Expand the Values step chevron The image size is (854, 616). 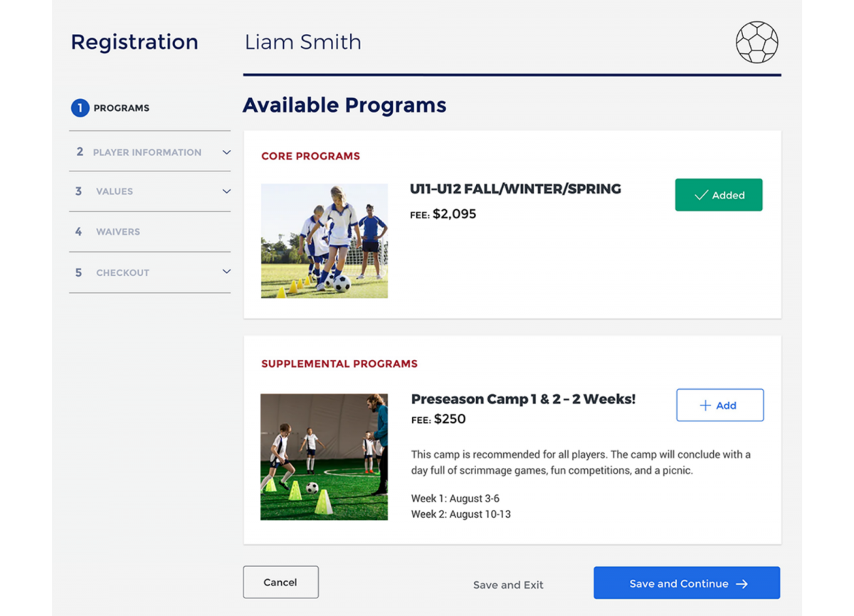226,191
